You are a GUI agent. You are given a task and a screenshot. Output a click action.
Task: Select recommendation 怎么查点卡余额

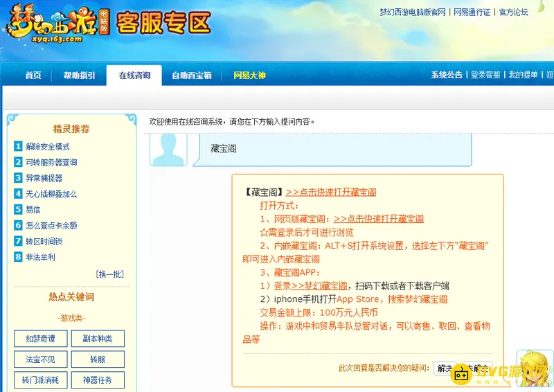[x=51, y=225]
